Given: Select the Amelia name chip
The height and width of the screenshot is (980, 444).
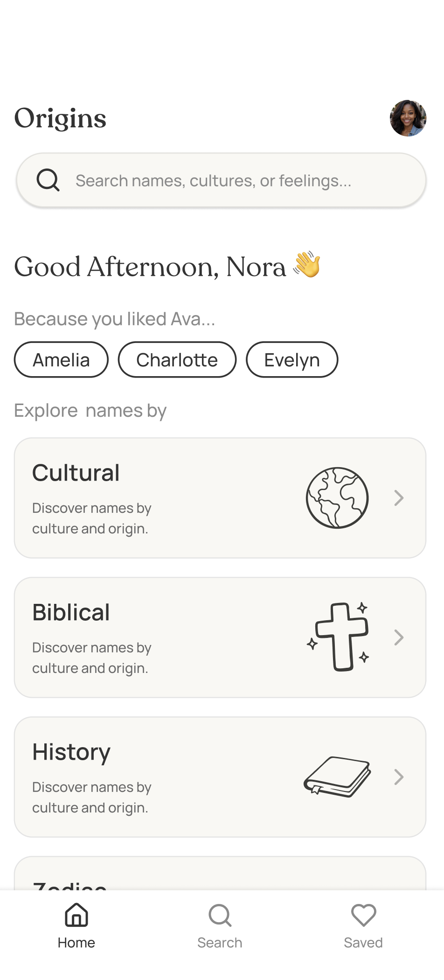Looking at the screenshot, I should (61, 360).
